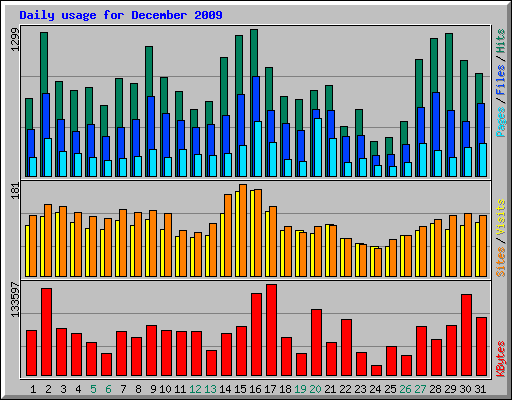512x400 pixels.
Task: Click the orange Sites bar for day 30
Action: (468, 245)
